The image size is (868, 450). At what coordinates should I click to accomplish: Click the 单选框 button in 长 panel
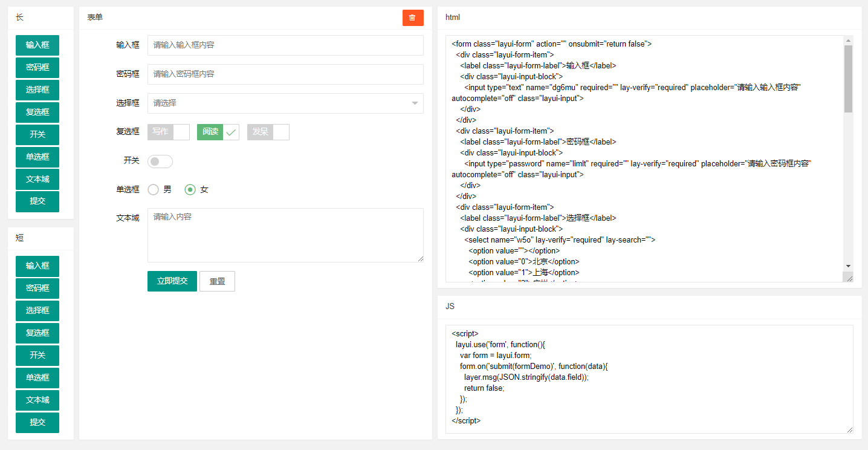[x=37, y=157]
